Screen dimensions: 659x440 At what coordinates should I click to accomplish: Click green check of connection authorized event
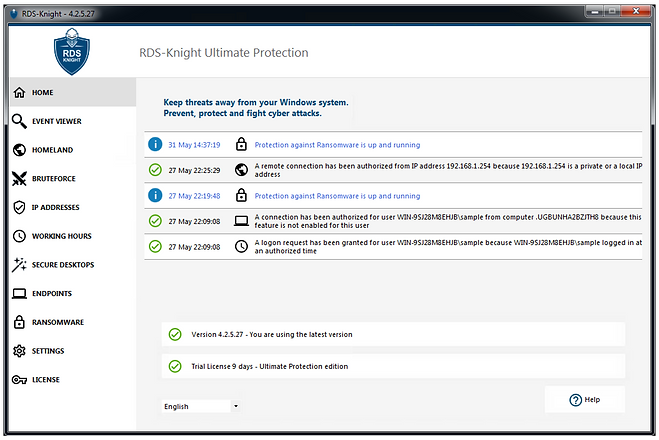pos(155,221)
